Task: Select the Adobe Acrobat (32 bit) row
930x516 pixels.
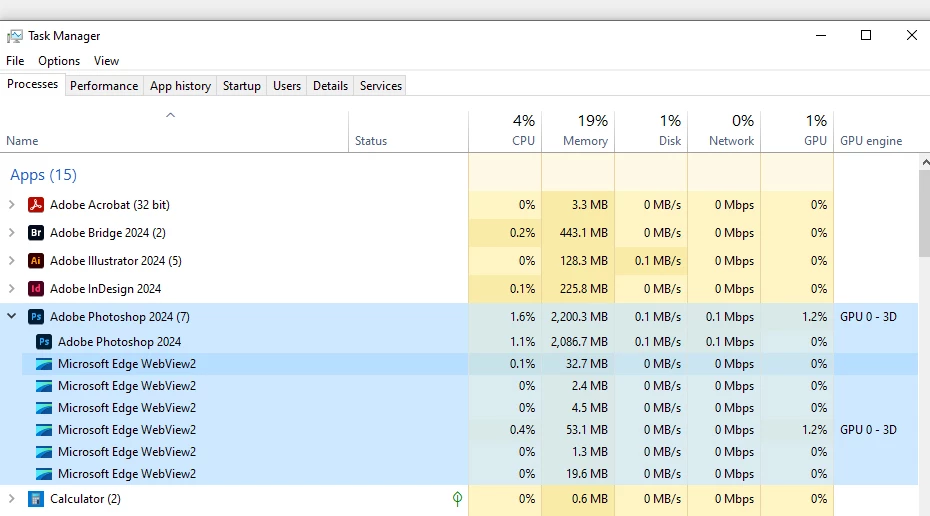Action: (x=459, y=205)
